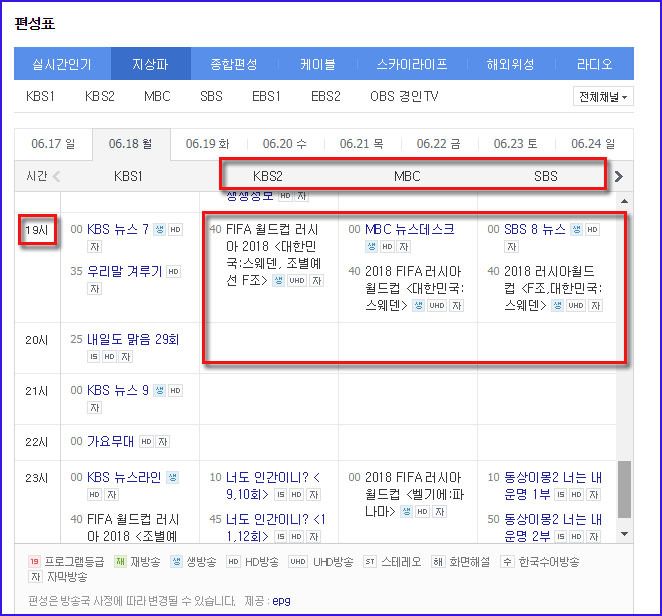Image resolution: width=662 pixels, height=616 pixels.
Task: Open the EBS1 channel link
Action: [266, 96]
